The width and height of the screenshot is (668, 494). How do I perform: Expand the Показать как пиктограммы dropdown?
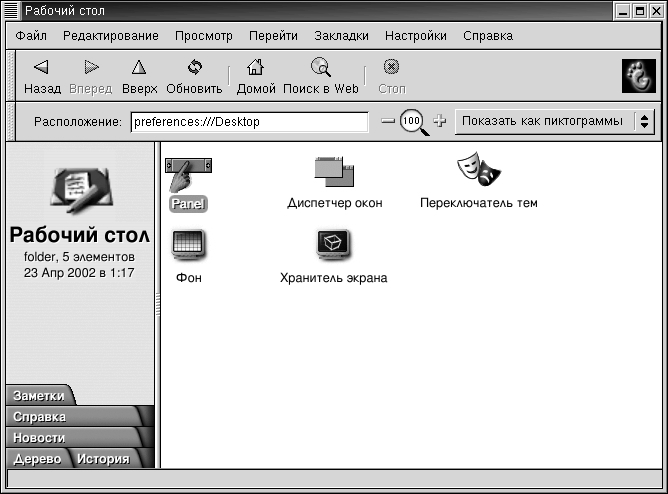[x=553, y=122]
